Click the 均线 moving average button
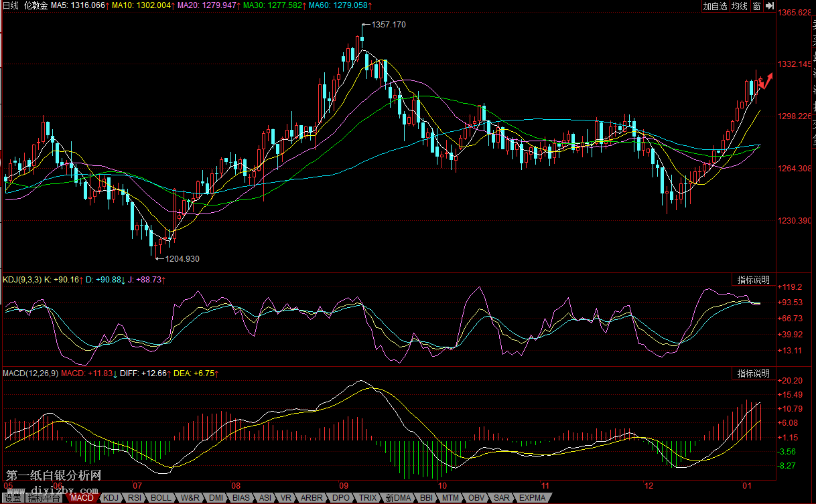The image size is (816, 504). tap(740, 6)
